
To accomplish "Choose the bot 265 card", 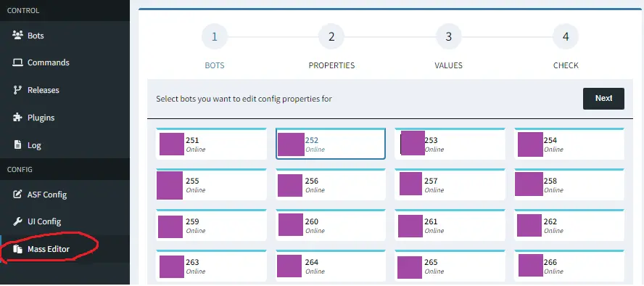I will pyautogui.click(x=450, y=266).
